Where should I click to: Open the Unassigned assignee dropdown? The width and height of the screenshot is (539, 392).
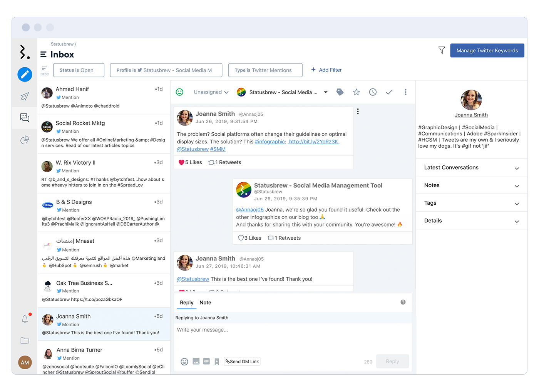point(211,92)
